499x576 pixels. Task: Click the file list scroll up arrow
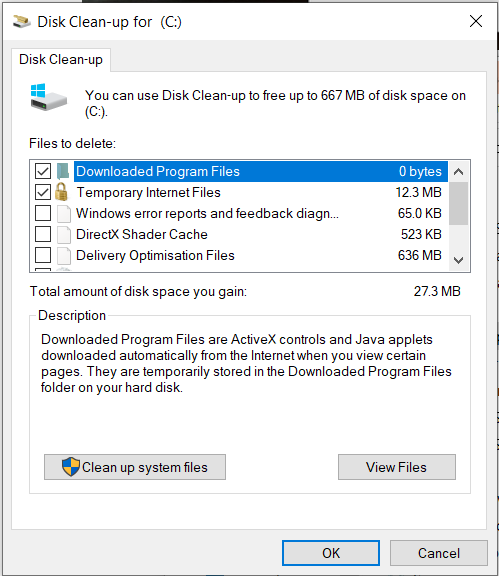point(458,172)
